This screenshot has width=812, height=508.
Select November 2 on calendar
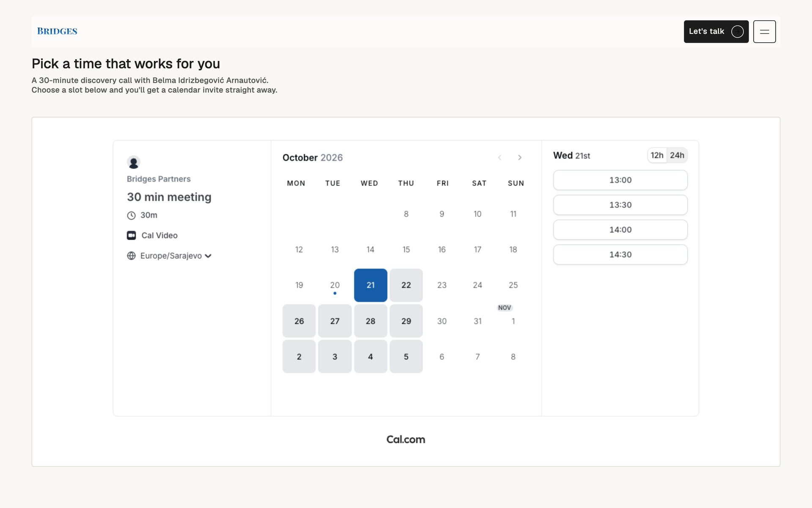pos(299,356)
